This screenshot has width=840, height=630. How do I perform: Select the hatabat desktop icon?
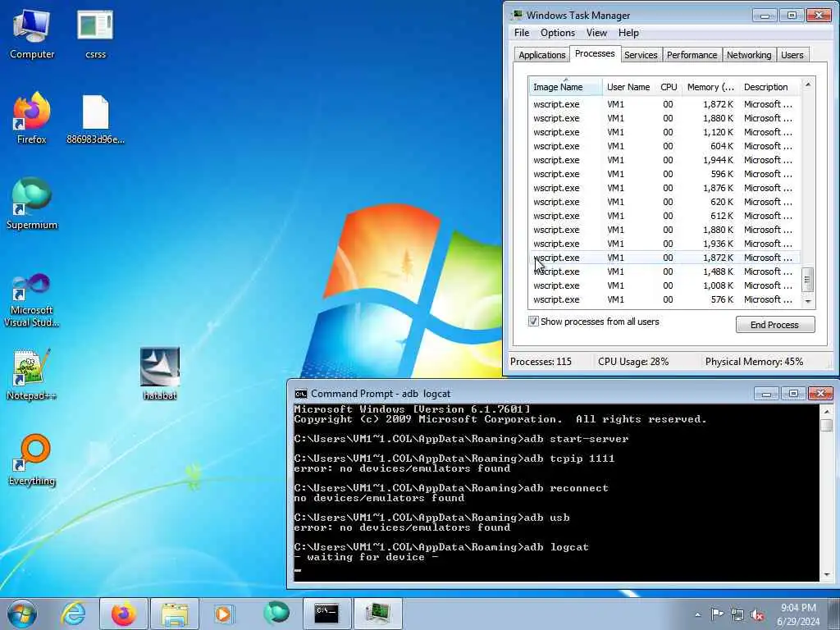[160, 374]
